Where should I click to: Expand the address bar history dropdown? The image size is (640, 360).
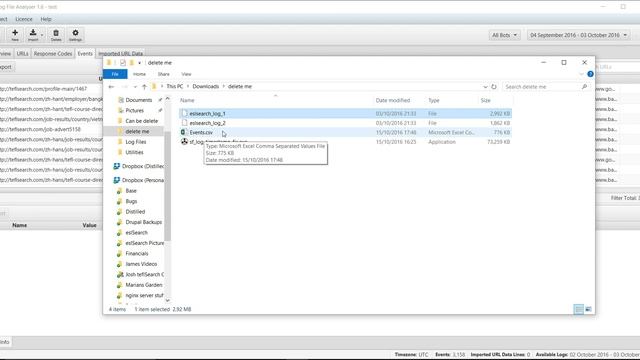485,87
